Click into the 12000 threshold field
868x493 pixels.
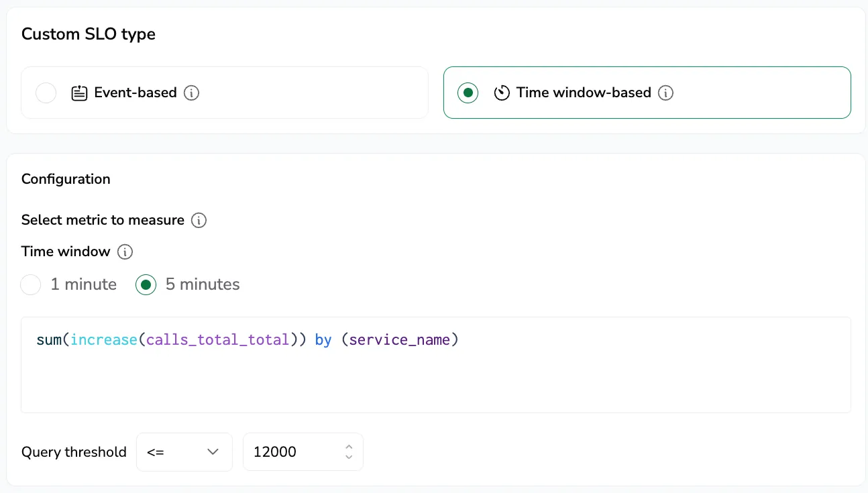coord(303,452)
